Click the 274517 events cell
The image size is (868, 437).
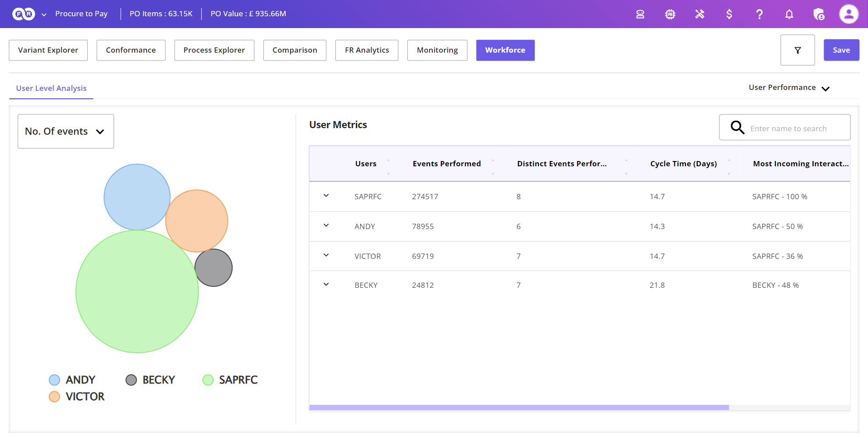tap(425, 197)
